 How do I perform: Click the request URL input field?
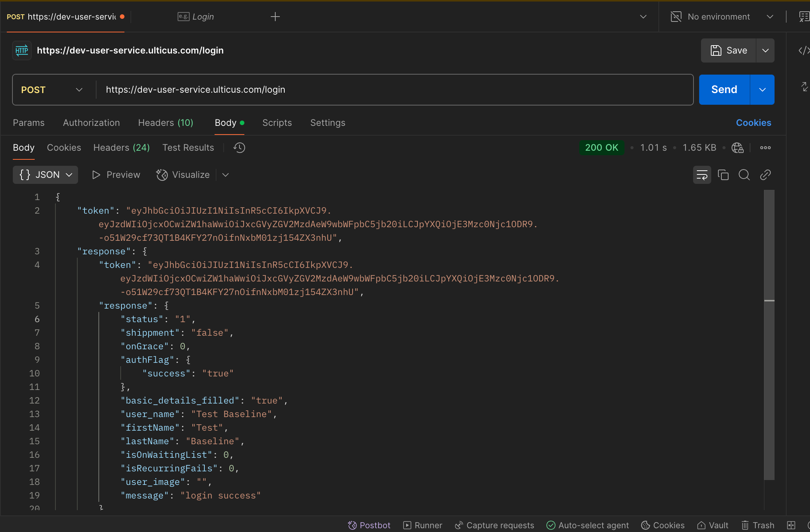click(392, 90)
